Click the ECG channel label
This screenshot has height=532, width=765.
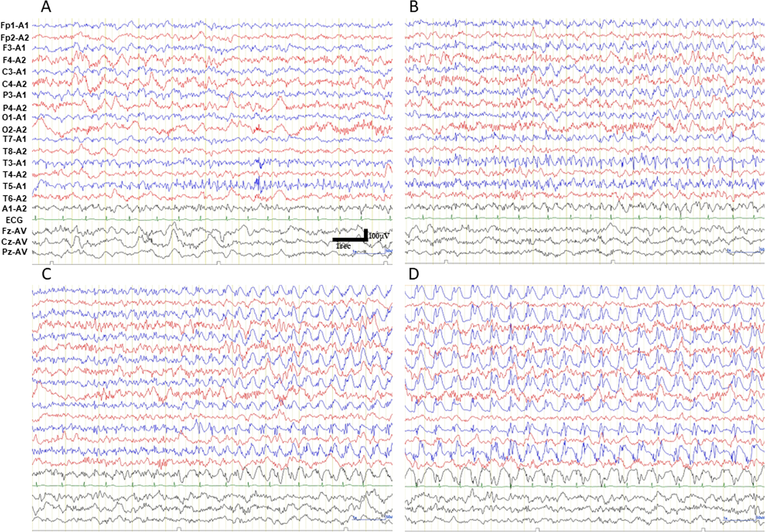[x=14, y=220]
